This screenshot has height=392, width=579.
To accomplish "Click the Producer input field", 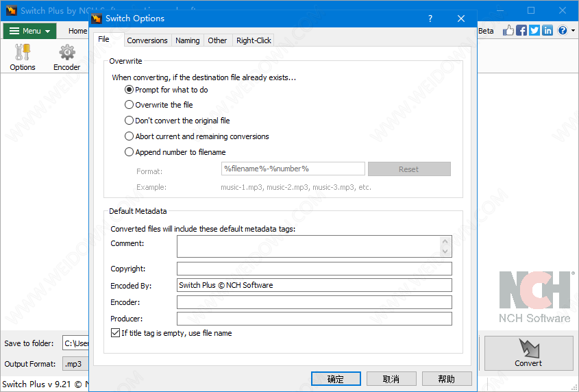I will (315, 319).
